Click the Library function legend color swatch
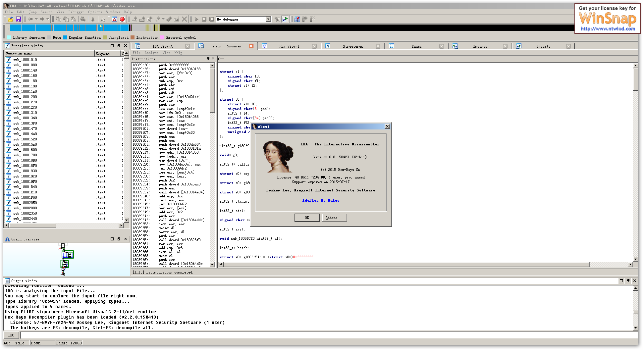 coord(9,37)
